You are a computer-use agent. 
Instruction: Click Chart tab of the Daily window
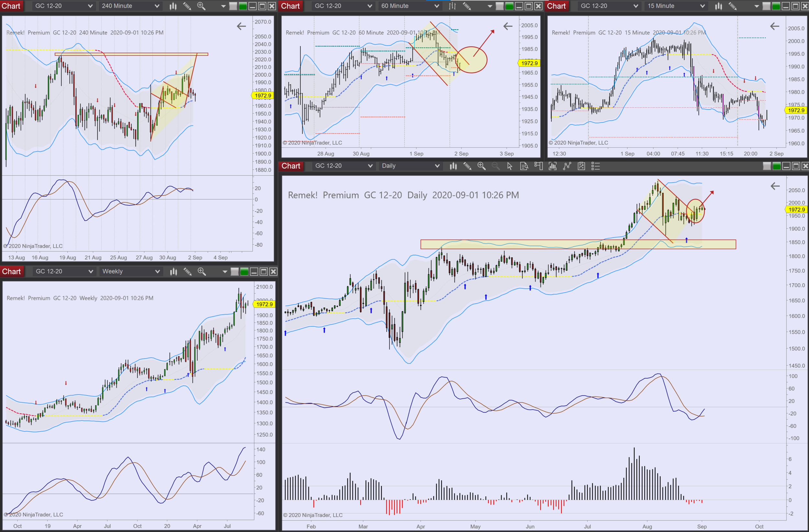(x=291, y=166)
